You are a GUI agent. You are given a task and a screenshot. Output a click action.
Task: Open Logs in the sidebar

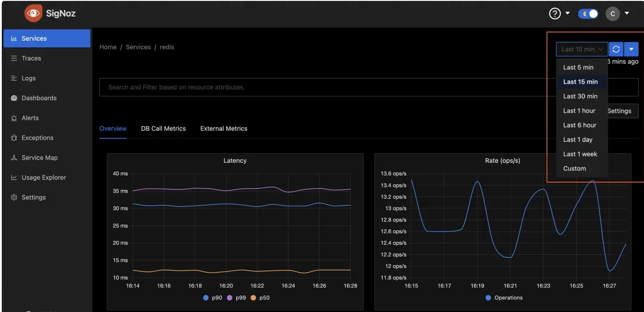tap(47, 78)
